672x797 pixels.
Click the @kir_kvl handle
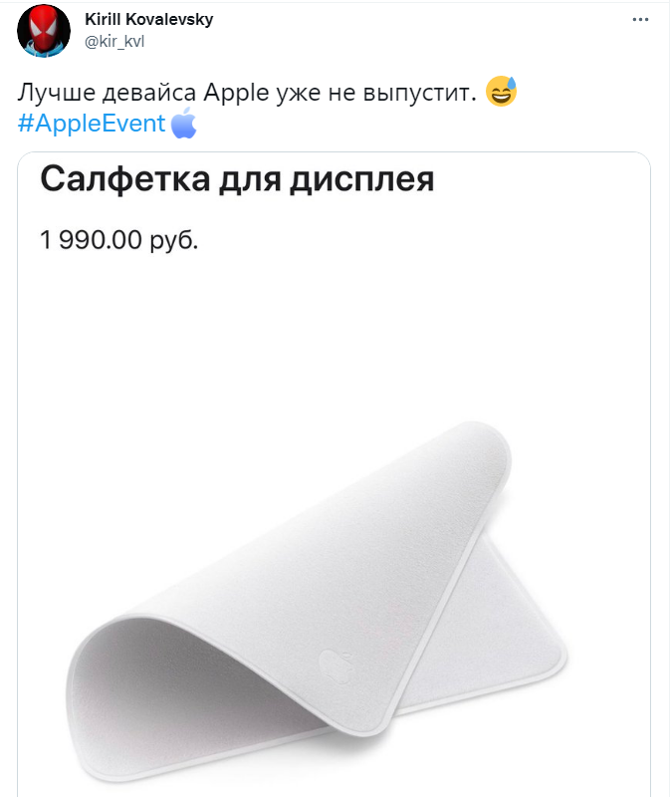[x=114, y=41]
